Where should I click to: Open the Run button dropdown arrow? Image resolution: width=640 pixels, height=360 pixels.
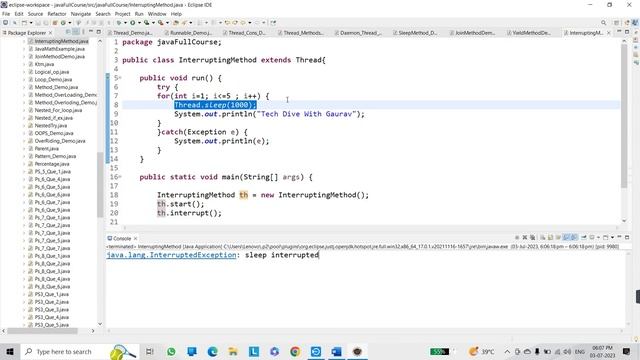[139, 23]
